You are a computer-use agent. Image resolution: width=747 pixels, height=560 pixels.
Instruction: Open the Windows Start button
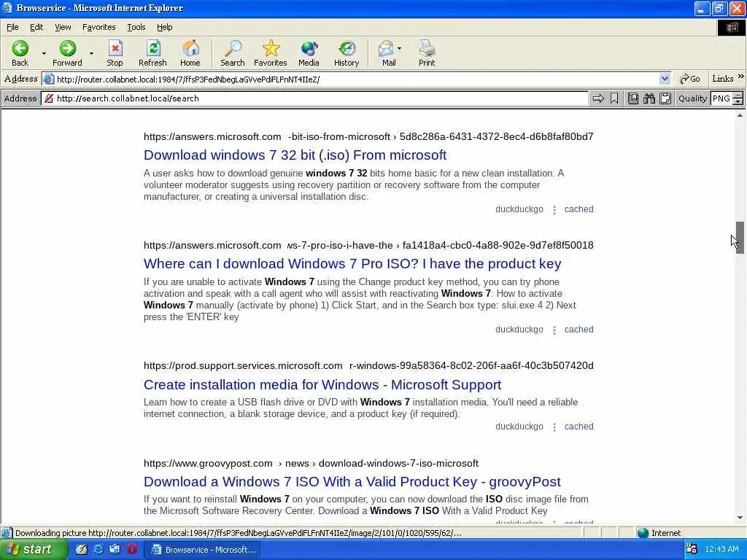point(34,550)
